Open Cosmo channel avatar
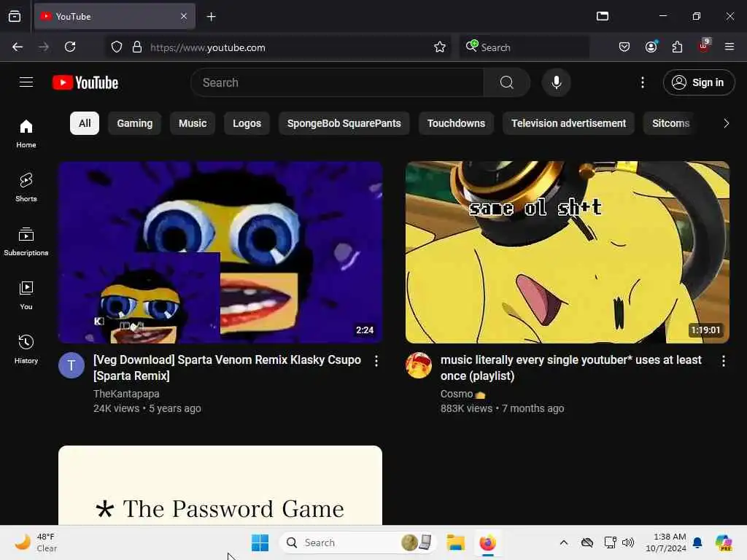The height and width of the screenshot is (560, 747). (418, 365)
